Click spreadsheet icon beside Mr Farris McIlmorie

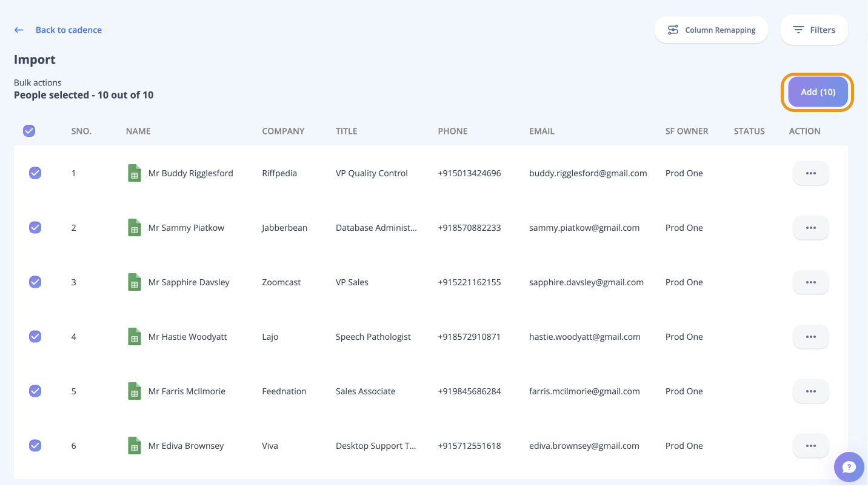[135, 391]
